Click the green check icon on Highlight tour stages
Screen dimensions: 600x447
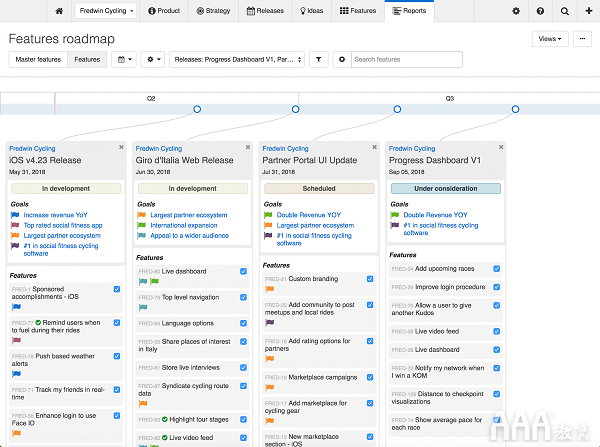click(x=165, y=419)
